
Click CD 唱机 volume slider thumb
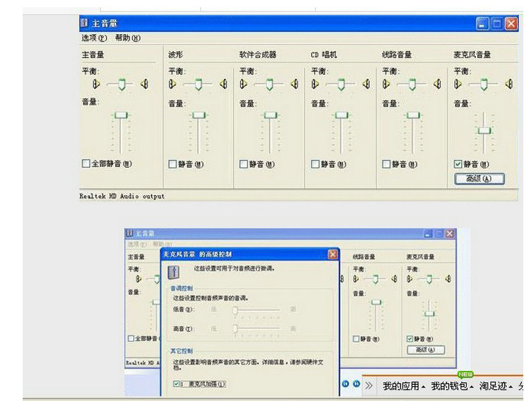342,115
